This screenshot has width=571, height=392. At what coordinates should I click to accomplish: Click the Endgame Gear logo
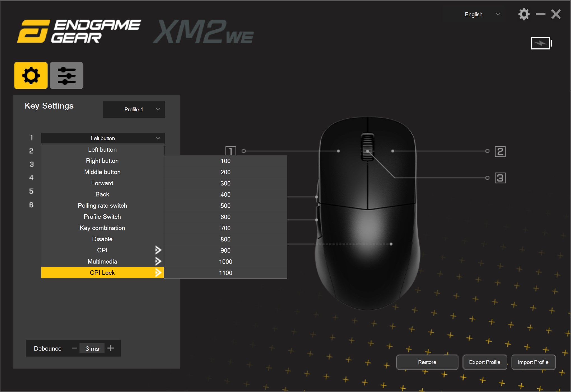click(79, 31)
